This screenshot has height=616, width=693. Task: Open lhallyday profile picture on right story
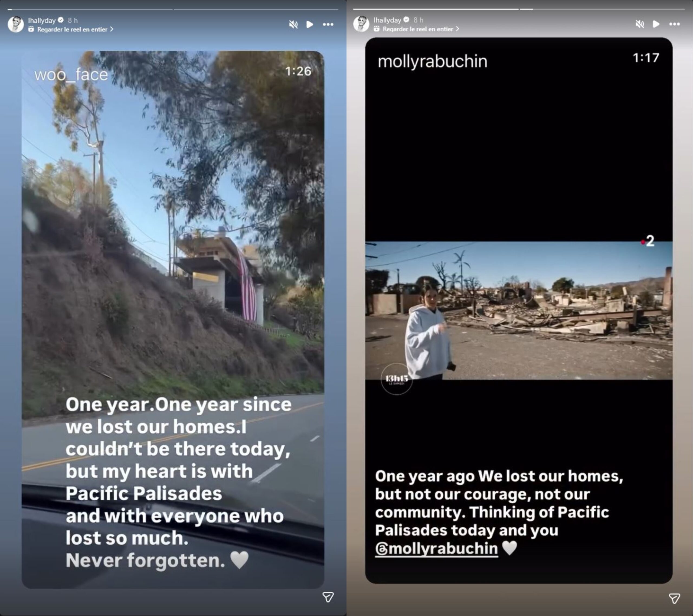[x=361, y=24]
